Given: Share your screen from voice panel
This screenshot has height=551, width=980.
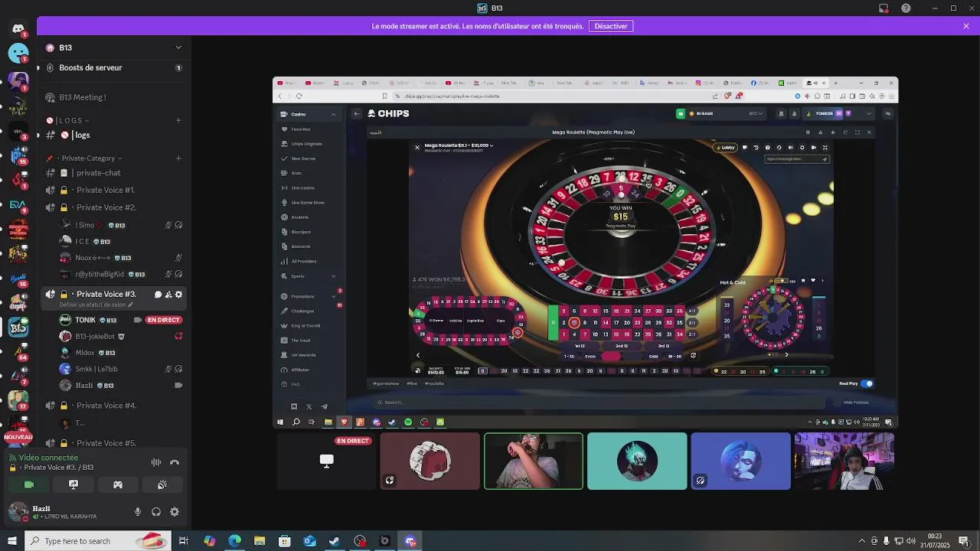Looking at the screenshot, I should coord(73,484).
